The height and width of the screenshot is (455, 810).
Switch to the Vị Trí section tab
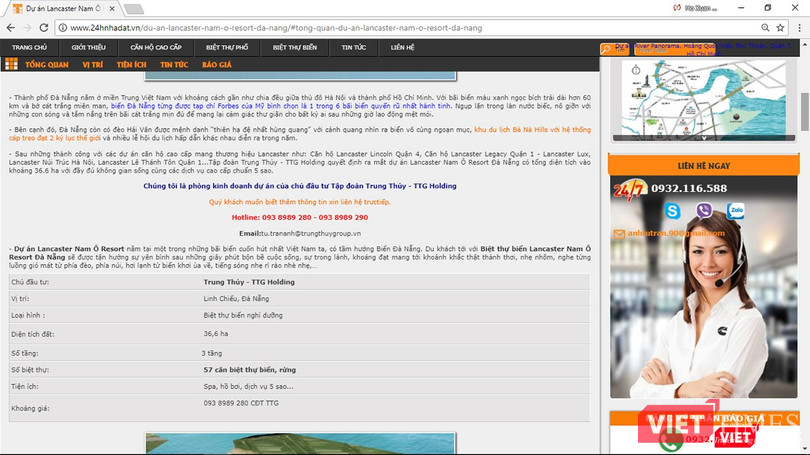pyautogui.click(x=92, y=64)
